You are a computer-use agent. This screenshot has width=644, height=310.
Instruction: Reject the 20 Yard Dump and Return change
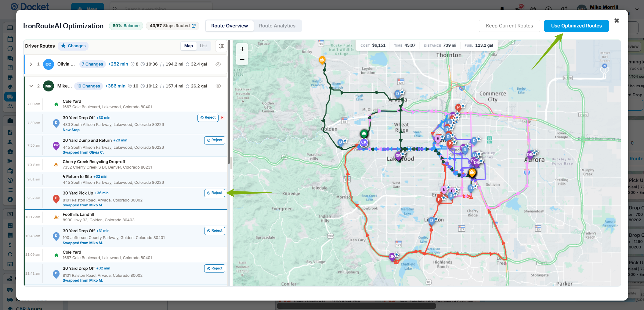click(215, 140)
